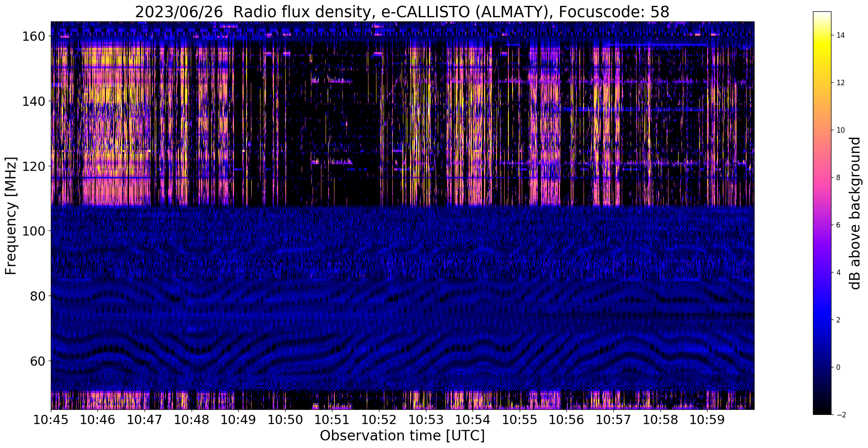Image resolution: width=868 pixels, height=448 pixels.
Task: Click the 10:54 time tick label
Action: tap(473, 419)
